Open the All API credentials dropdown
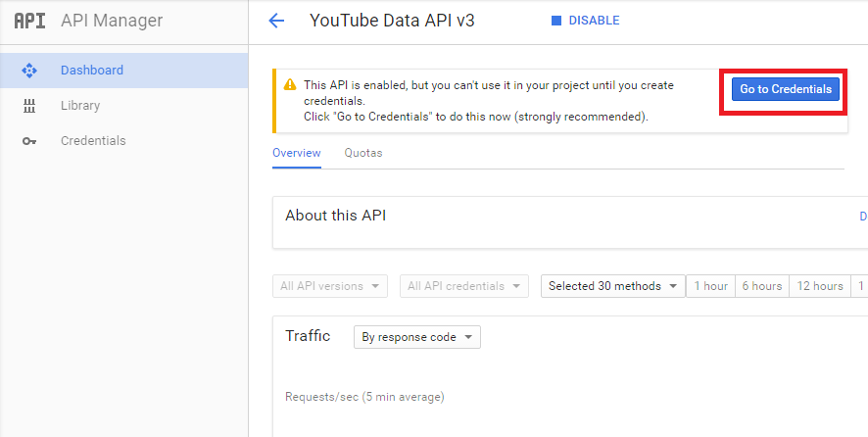The image size is (868, 437). 463,286
